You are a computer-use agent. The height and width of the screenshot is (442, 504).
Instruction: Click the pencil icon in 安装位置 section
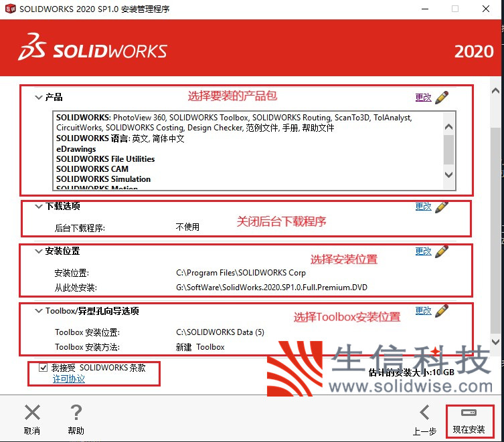point(442,251)
